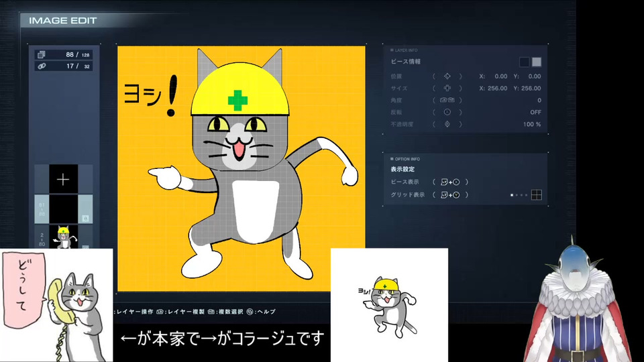Click the grid display four-square icon
644x362 pixels.
(537, 195)
